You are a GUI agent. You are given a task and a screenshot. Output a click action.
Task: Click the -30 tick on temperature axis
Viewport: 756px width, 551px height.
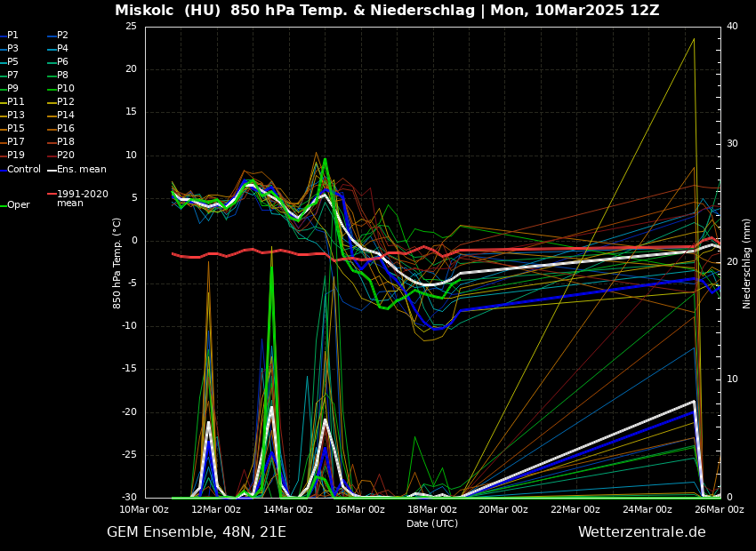click(130, 498)
